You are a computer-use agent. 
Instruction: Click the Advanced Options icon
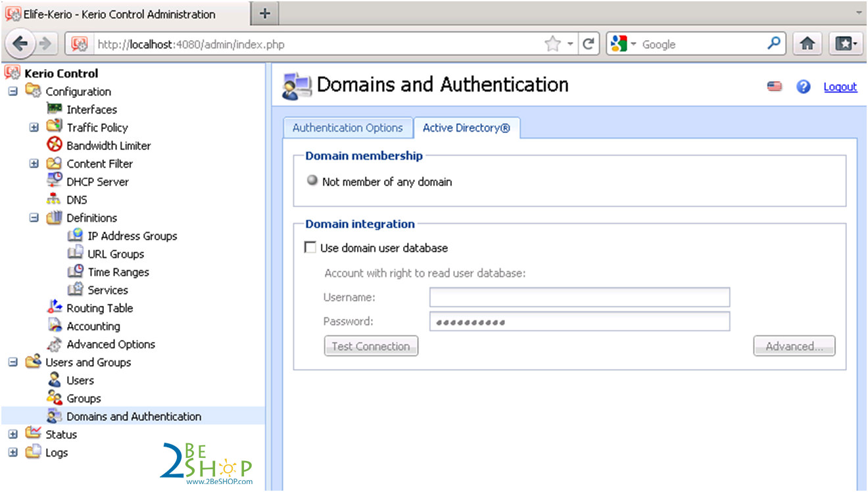pos(55,344)
